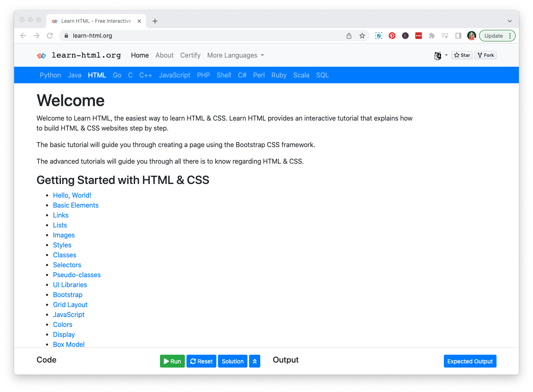533x392 pixels.
Task: Open the Chrome three-dot menu
Action: pyautogui.click(x=510, y=36)
